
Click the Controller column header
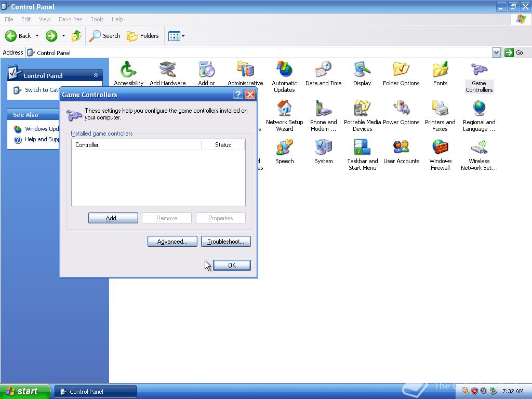pos(137,145)
